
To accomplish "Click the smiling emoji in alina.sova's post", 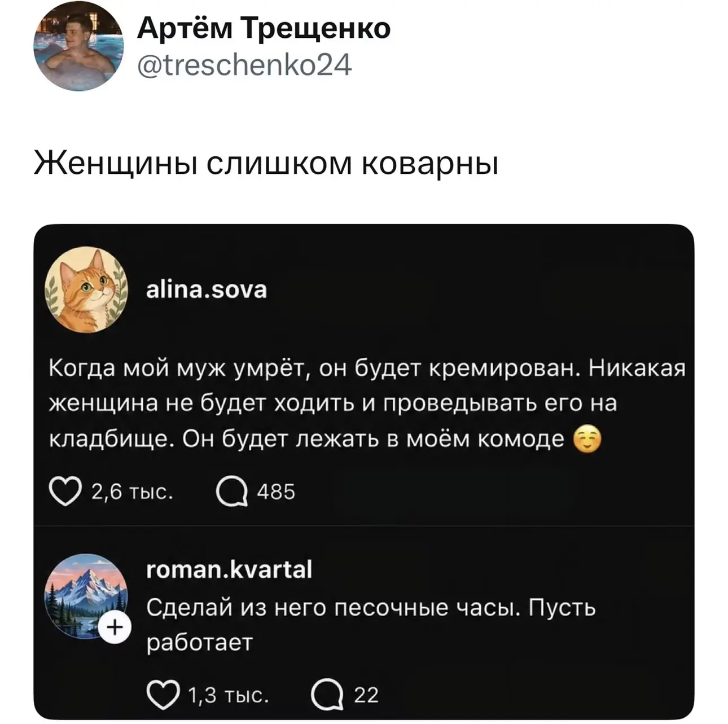I will [x=587, y=440].
